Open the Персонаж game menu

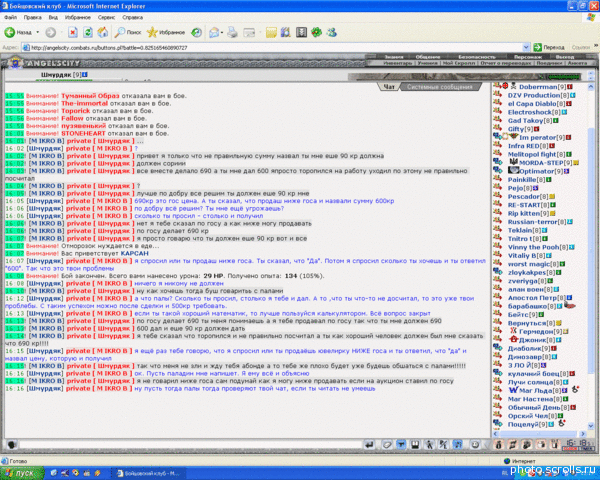528,57
